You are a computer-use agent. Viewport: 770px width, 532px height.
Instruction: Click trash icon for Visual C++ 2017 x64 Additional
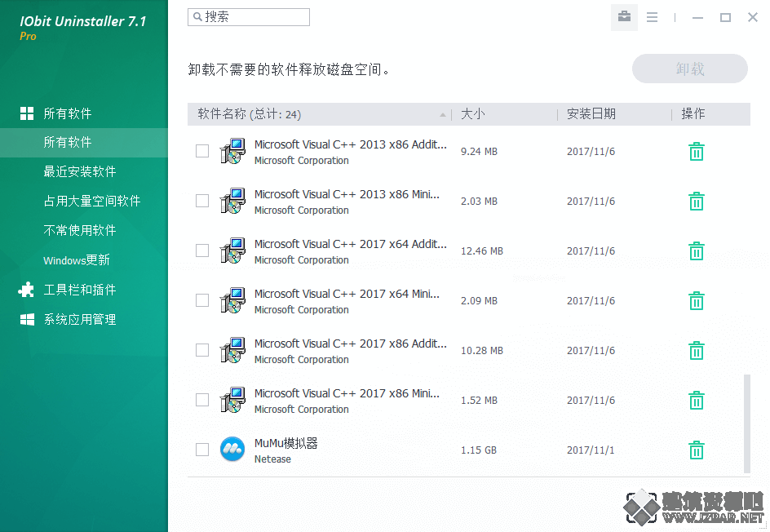click(x=697, y=251)
